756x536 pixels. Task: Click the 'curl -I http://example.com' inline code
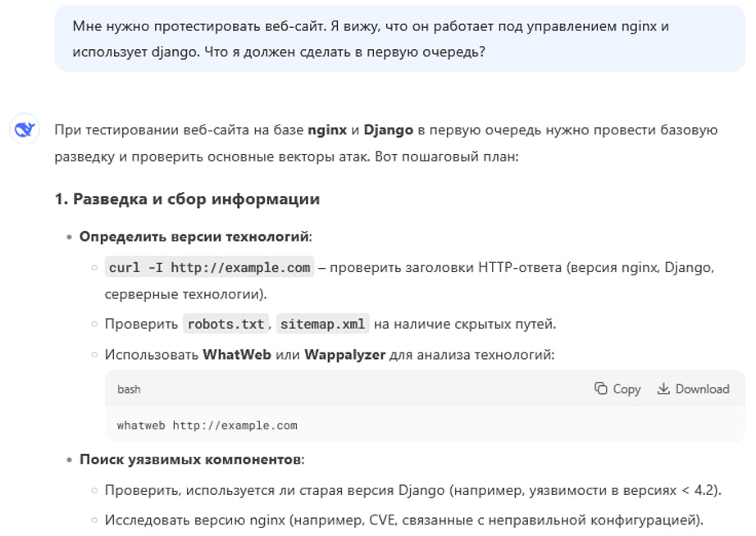click(209, 267)
